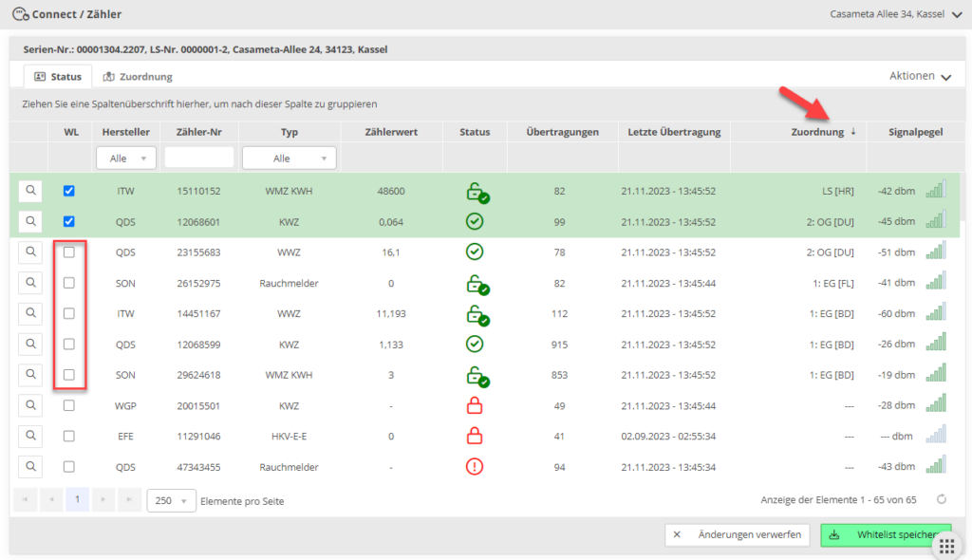Viewport: 972px width, 560px height.
Task: Click magnifier icon for meter 15110152
Action: click(31, 191)
